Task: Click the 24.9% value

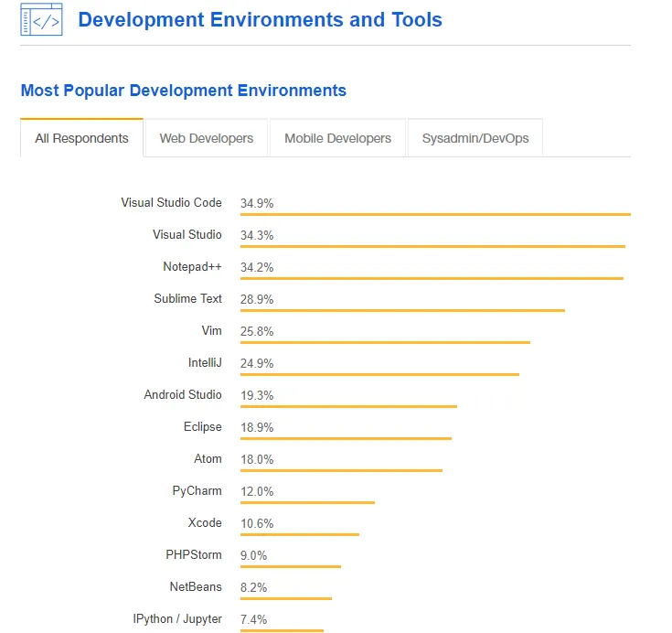Action: click(x=257, y=364)
